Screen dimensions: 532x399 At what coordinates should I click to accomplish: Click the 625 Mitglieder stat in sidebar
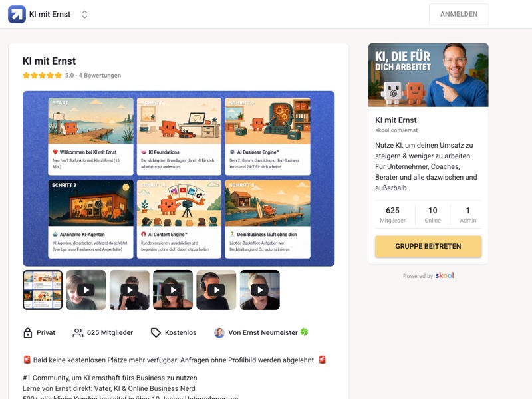click(392, 215)
